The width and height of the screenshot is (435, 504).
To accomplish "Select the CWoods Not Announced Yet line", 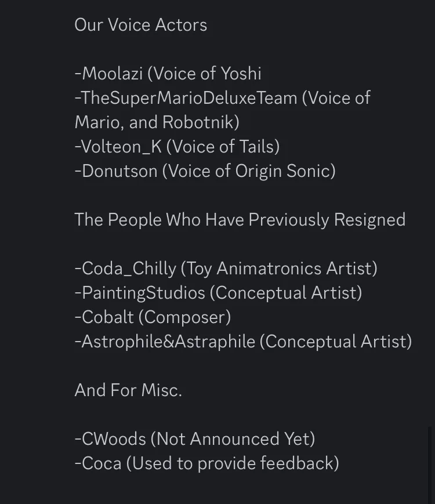I will click(195, 439).
